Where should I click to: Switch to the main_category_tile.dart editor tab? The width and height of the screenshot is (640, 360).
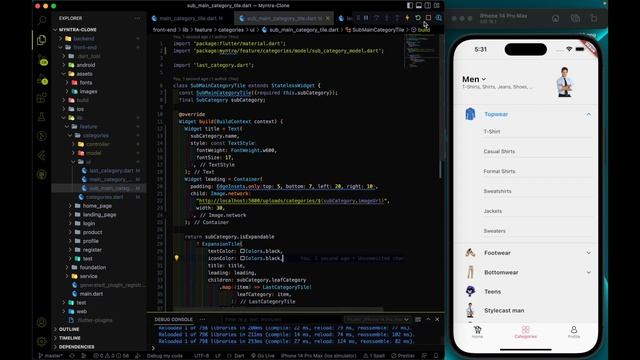click(x=188, y=18)
